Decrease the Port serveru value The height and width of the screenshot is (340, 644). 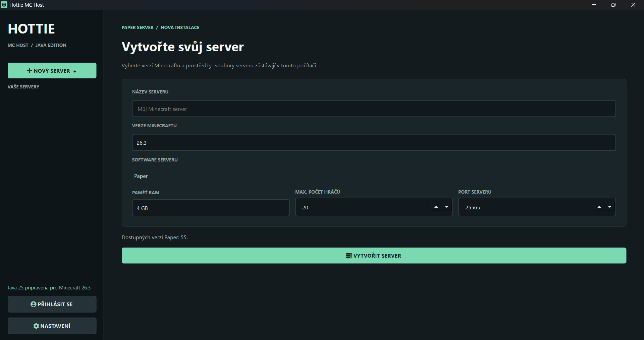(610, 207)
